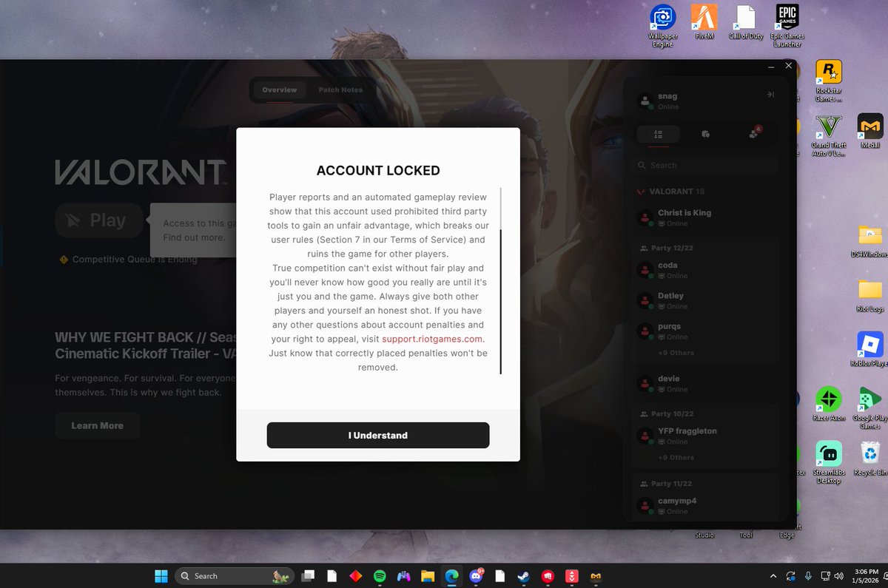The width and height of the screenshot is (888, 588).
Task: Click the Learn More button
Action: click(x=97, y=425)
